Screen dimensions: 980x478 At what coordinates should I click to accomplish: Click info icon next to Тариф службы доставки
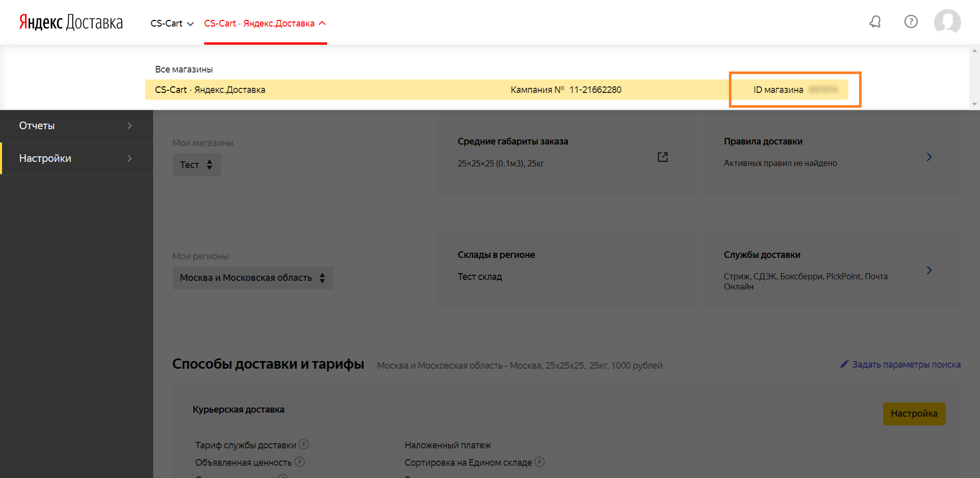click(x=304, y=444)
